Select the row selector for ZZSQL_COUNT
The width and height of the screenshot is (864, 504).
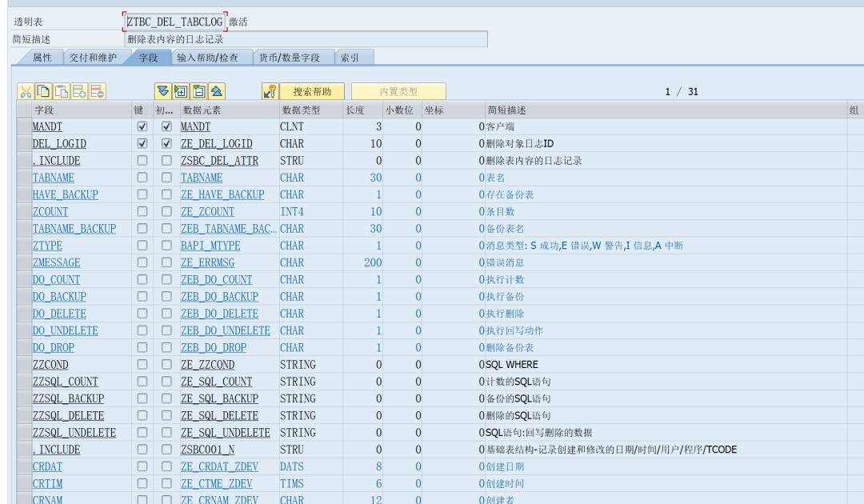[24, 382]
